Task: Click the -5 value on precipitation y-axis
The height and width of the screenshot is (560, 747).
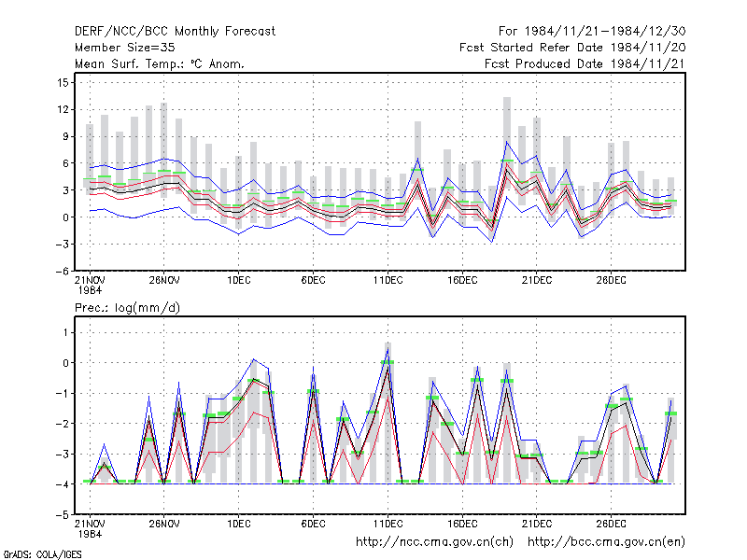Action: coord(62,515)
